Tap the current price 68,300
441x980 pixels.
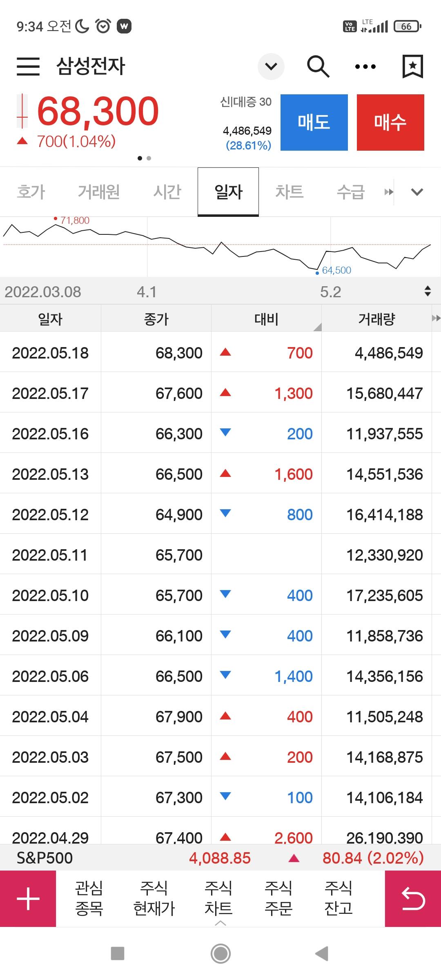coord(98,111)
